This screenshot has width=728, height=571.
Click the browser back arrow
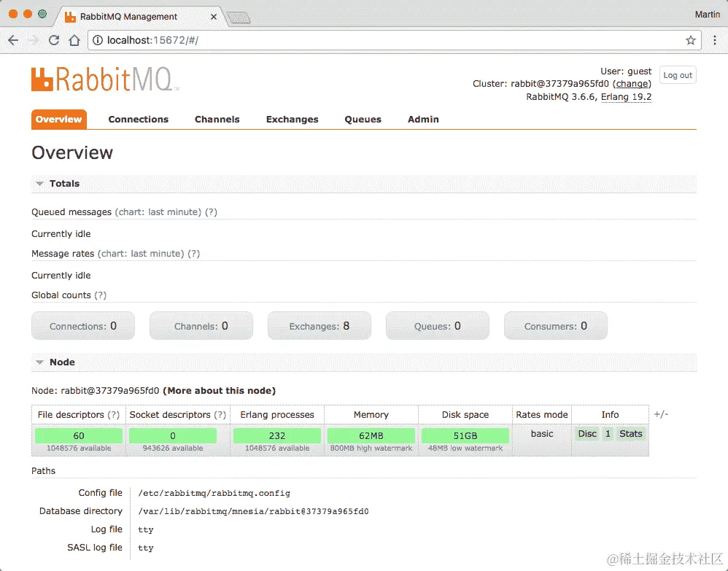(13, 40)
